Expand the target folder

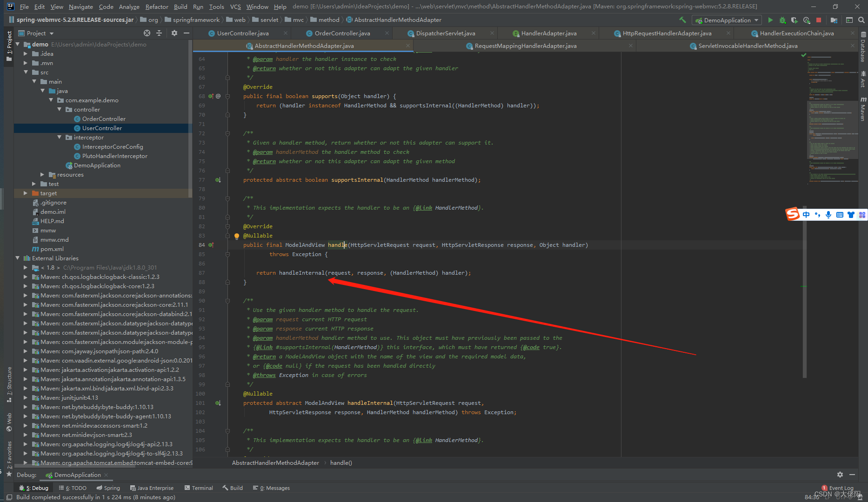[x=26, y=193]
